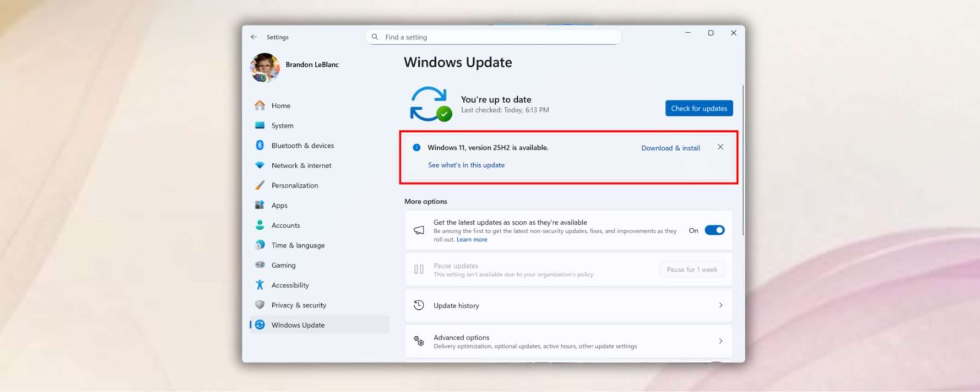
Task: Click the update sync status icon
Action: coord(430,104)
